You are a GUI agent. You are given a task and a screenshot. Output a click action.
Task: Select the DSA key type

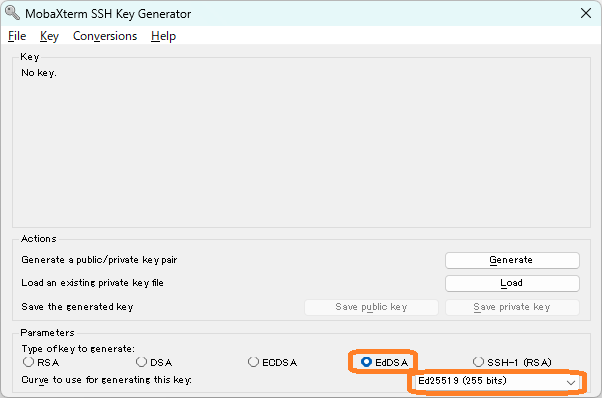click(154, 362)
